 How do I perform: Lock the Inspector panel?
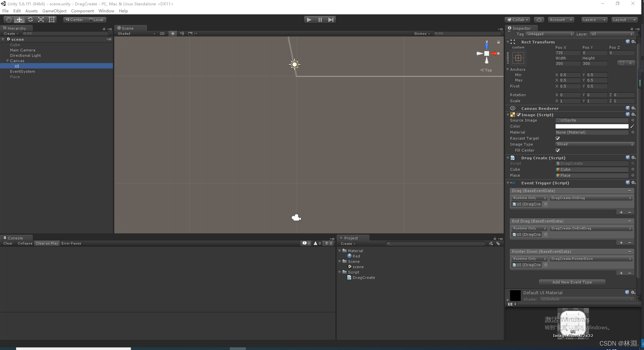pyautogui.click(x=632, y=29)
